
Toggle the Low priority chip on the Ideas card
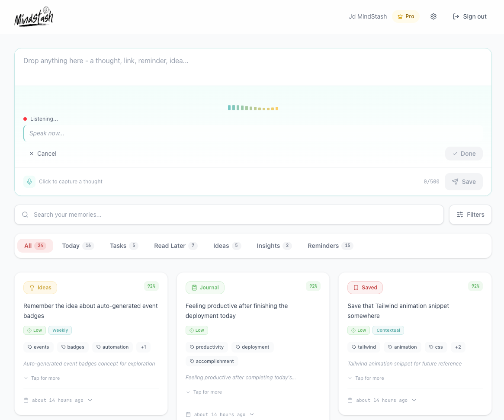click(x=34, y=330)
